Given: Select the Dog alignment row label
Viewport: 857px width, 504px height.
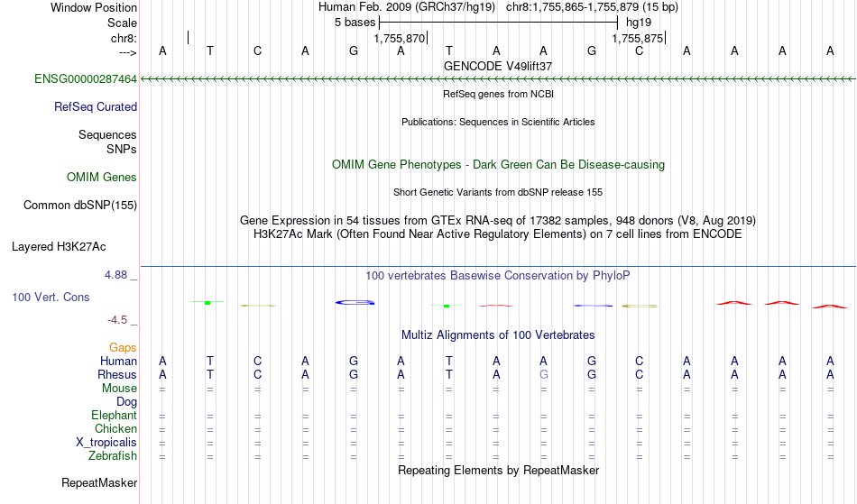Looking at the screenshot, I should [126, 402].
